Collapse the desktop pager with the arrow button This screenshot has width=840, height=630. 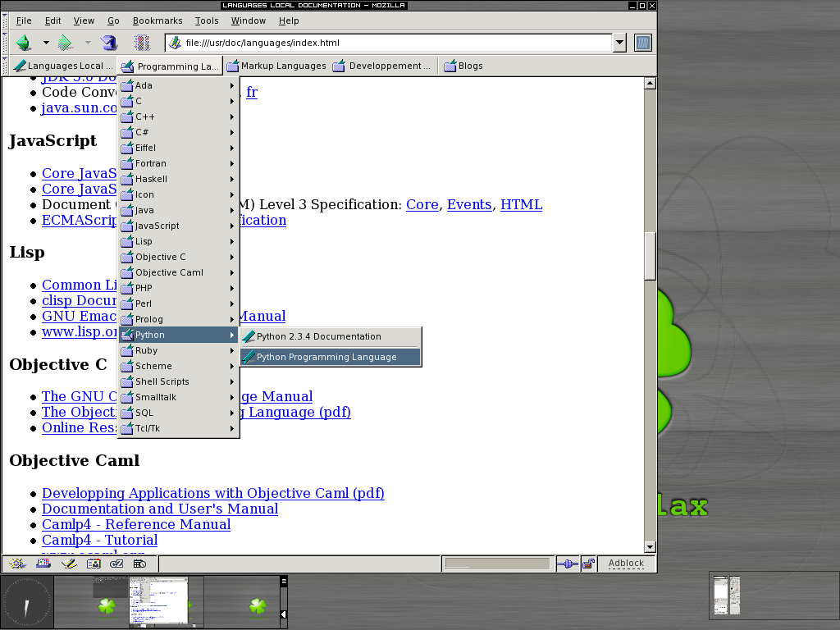click(x=284, y=614)
